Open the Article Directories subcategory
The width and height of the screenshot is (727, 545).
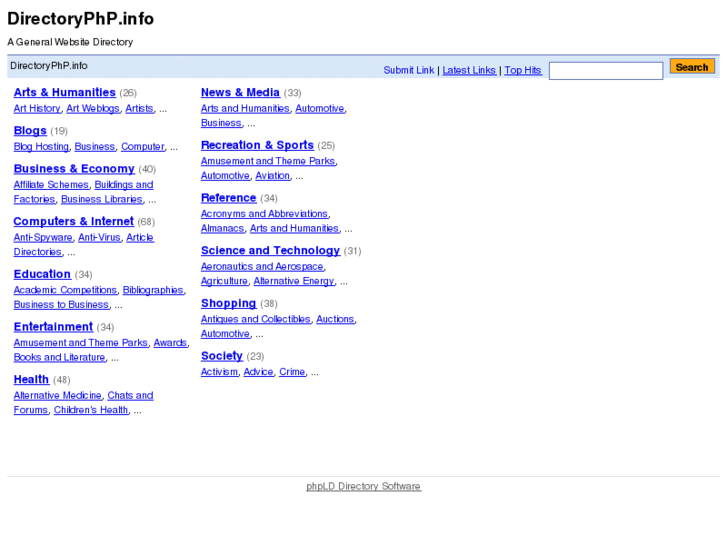[x=140, y=237]
